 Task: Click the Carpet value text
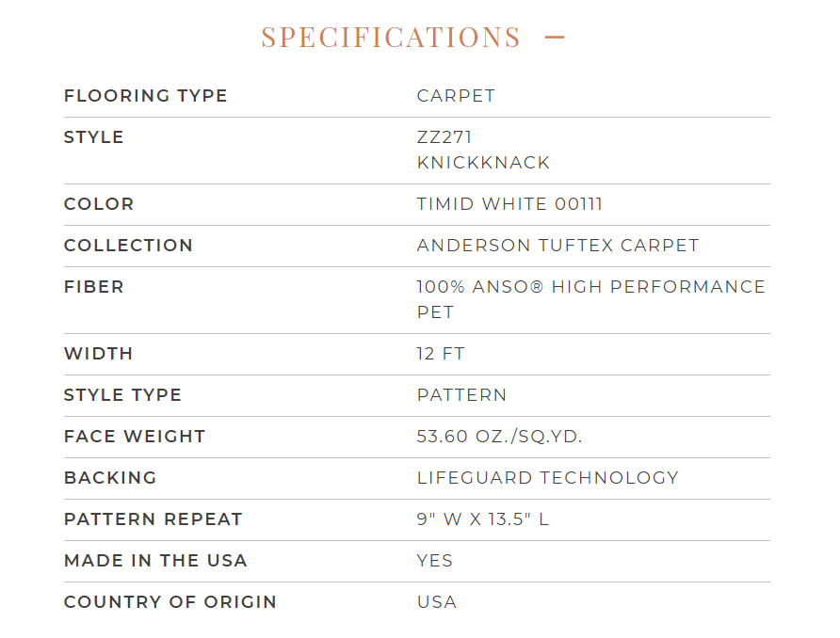tap(456, 96)
